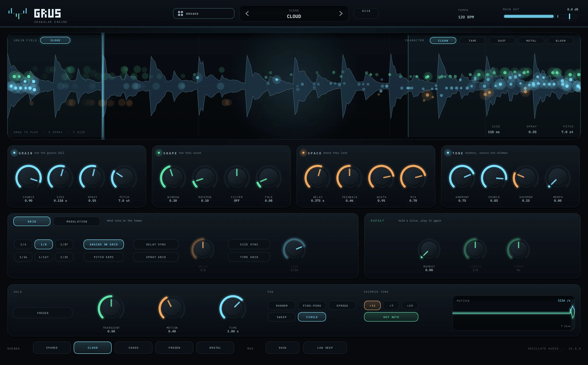Screen dimensions: 588x365
Task: Toggle Delay Sync on
Action: pyautogui.click(x=156, y=244)
